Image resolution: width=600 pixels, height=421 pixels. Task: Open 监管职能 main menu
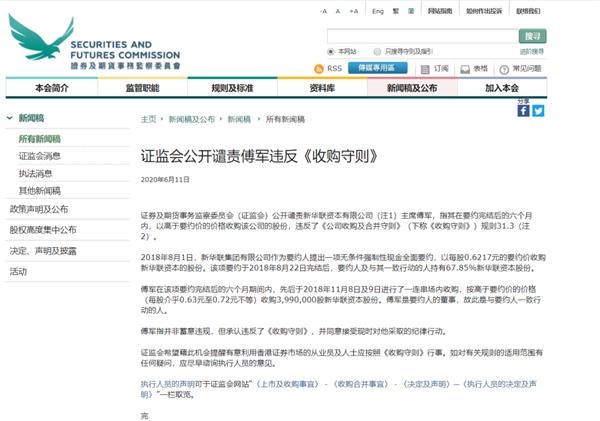(142, 88)
